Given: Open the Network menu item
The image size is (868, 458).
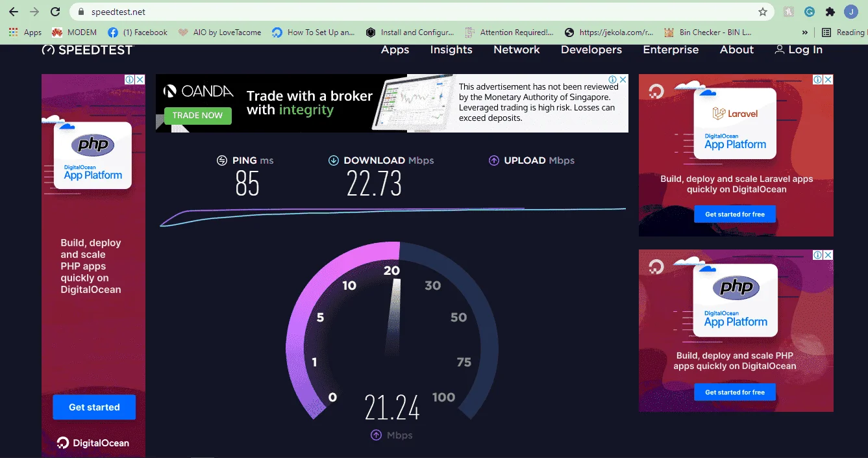Looking at the screenshot, I should tap(517, 50).
